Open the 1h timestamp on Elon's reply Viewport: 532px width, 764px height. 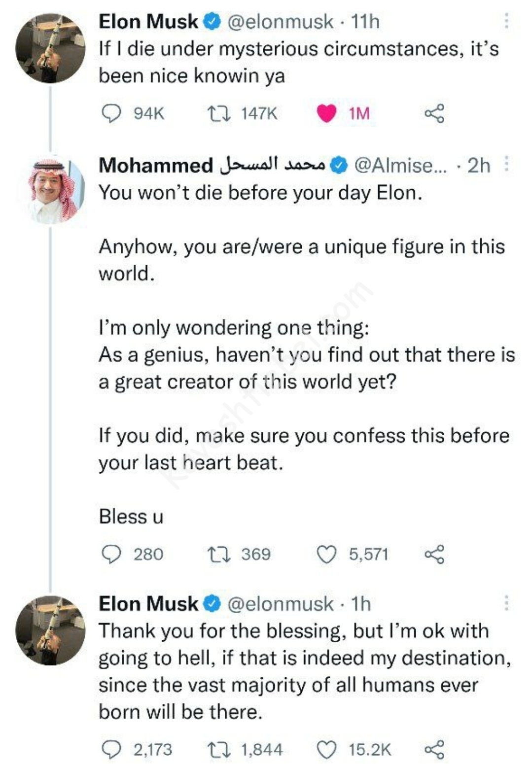click(x=360, y=604)
